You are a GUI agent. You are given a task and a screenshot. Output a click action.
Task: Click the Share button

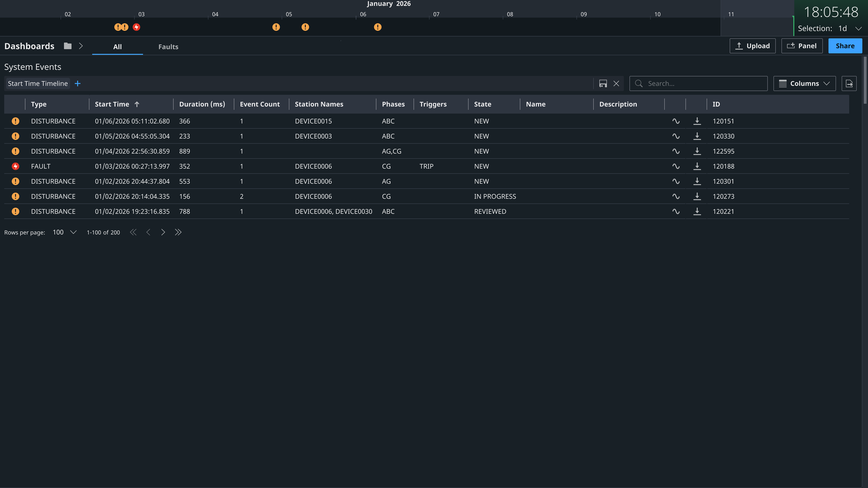coord(845,46)
